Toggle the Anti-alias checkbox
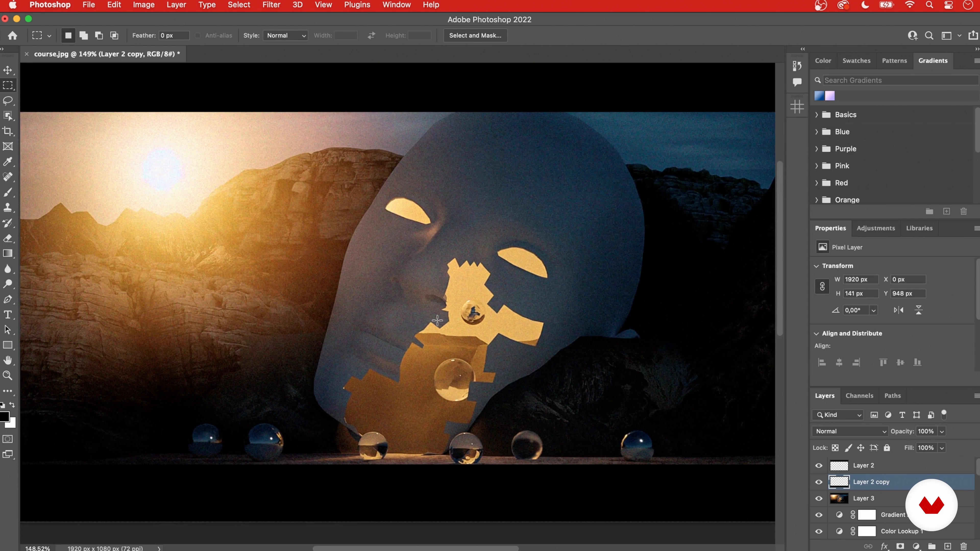The image size is (980, 551). click(x=198, y=35)
